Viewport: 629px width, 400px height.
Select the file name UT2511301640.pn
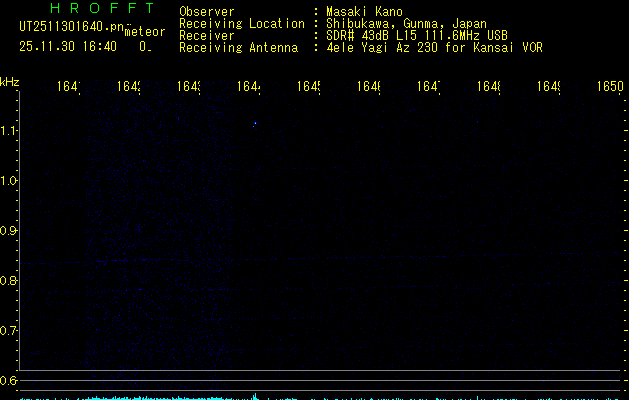tap(72, 27)
